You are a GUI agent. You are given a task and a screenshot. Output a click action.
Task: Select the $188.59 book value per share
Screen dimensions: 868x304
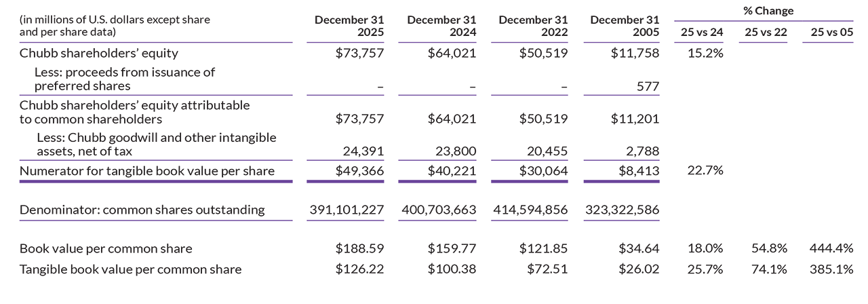pos(360,248)
